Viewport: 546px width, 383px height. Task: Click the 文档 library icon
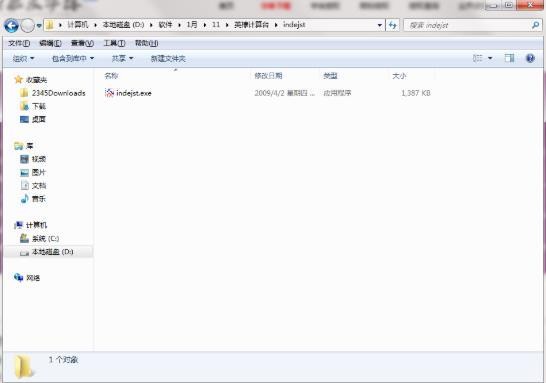tap(24, 186)
